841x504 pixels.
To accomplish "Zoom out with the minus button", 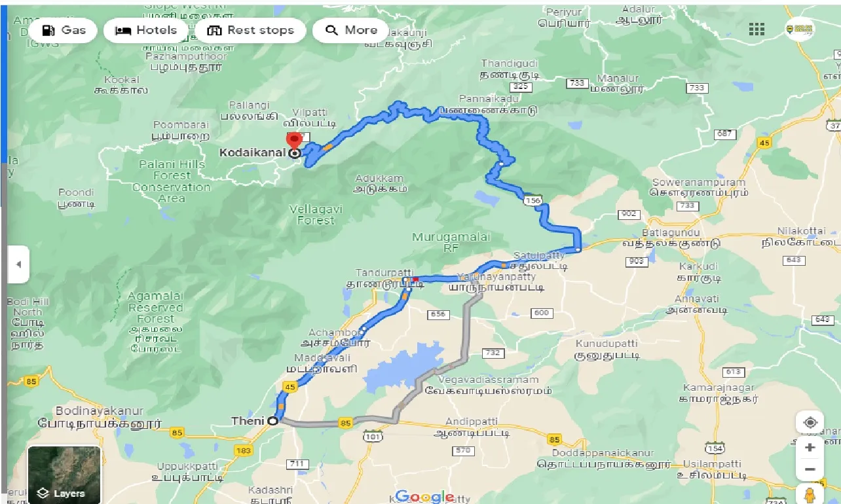I will tap(810, 469).
